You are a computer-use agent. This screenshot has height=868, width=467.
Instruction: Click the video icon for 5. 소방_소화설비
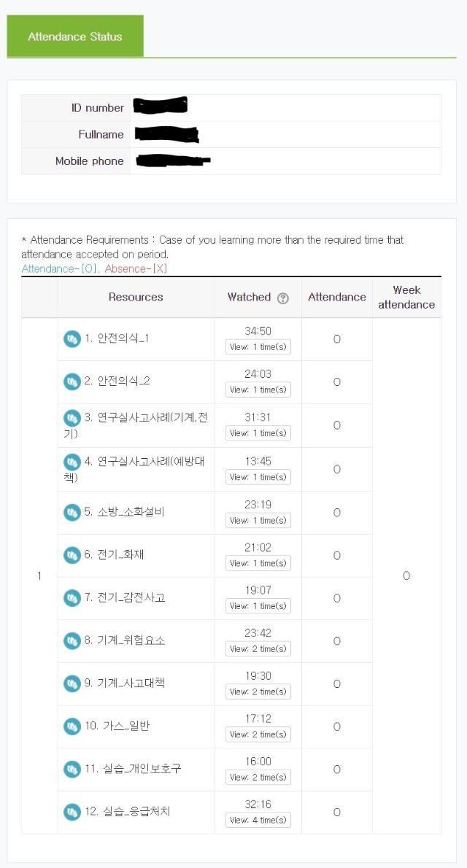72,513
